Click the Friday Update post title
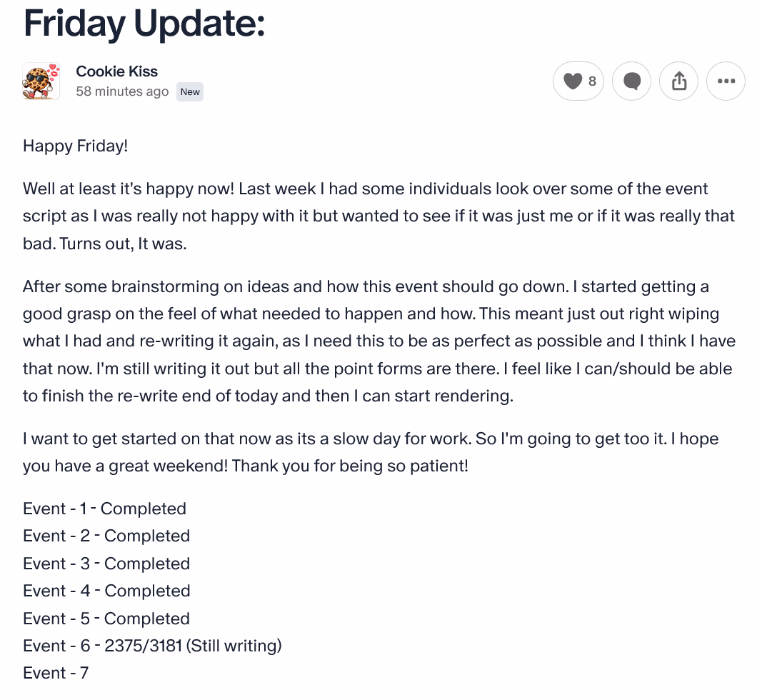 [144, 23]
